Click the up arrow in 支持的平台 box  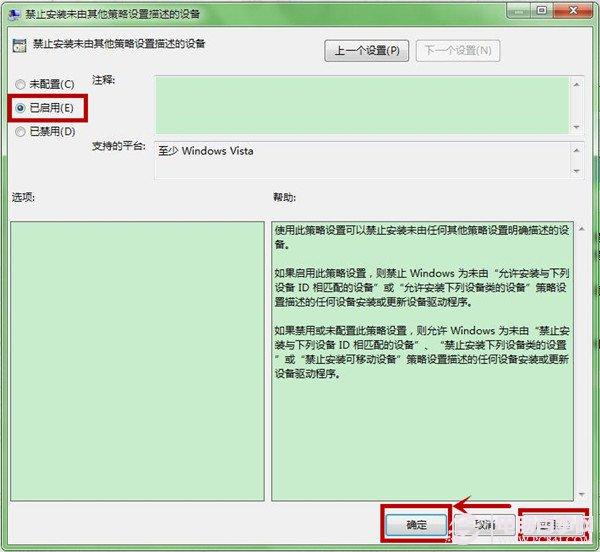click(576, 150)
